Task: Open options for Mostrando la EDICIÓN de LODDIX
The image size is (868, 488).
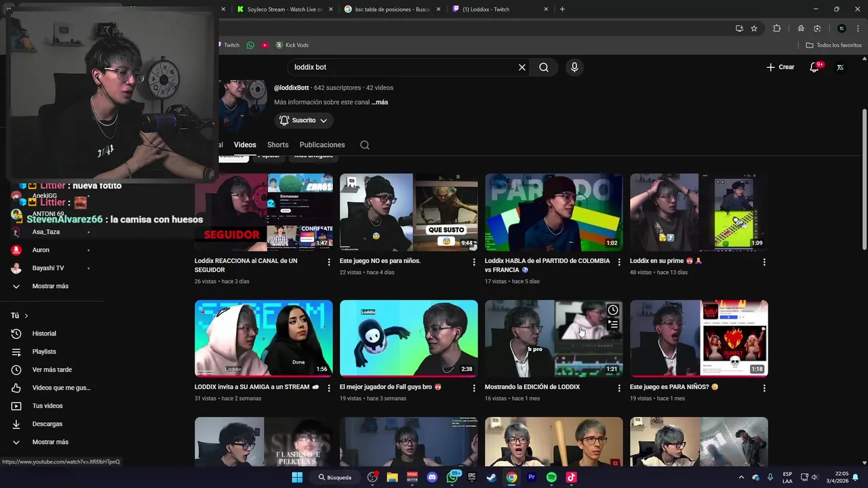Action: (619, 388)
